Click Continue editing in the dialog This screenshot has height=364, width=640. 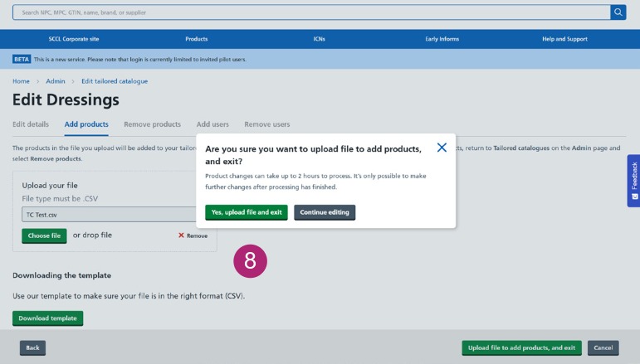coord(325,212)
